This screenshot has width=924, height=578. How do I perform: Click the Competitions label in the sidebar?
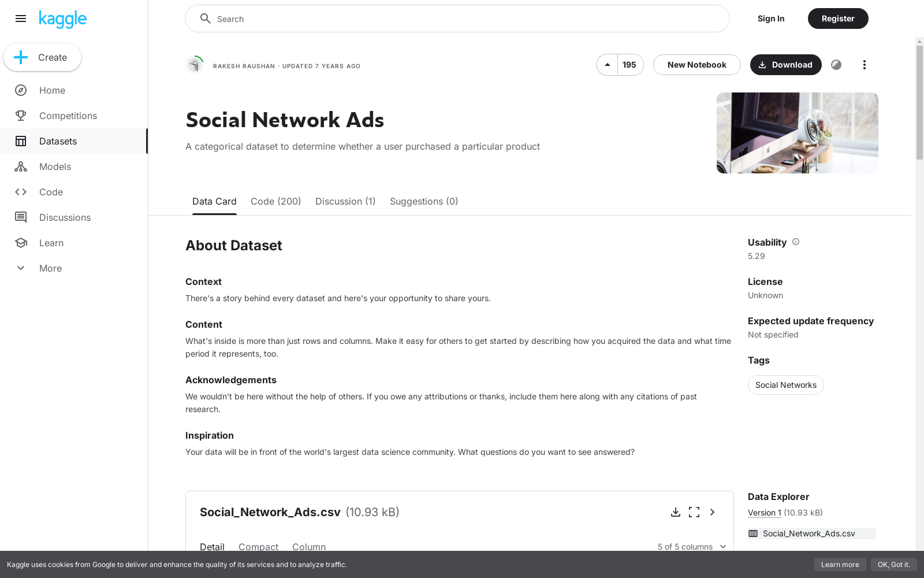[68, 116]
